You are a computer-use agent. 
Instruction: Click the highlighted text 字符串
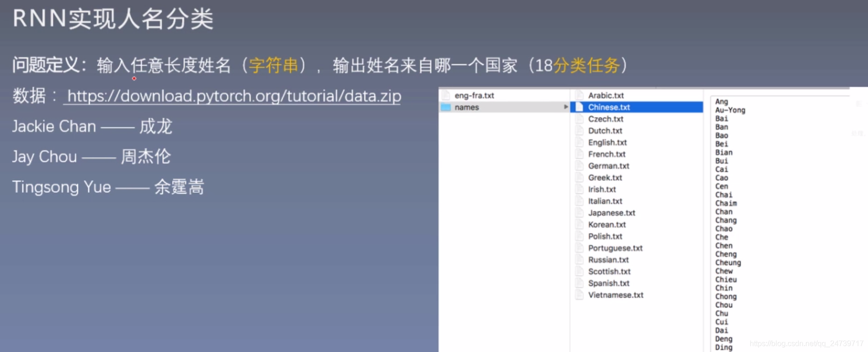274,66
